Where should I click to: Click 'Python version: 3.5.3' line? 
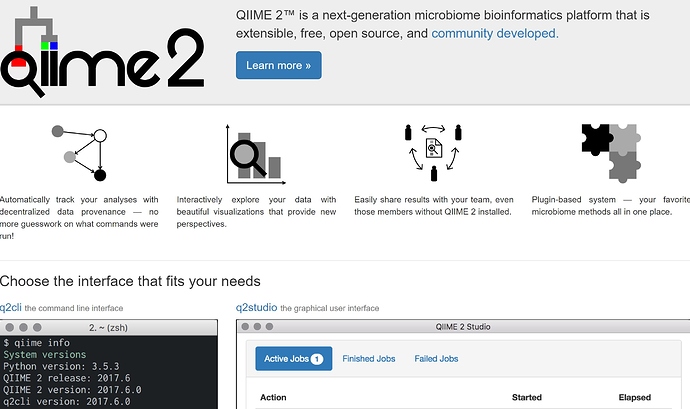[x=61, y=366]
